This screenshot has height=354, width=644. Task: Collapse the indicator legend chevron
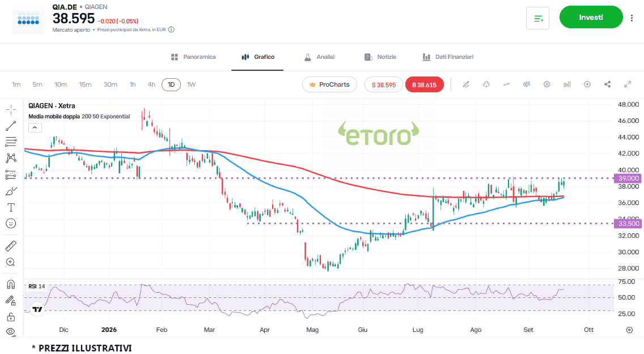click(35, 127)
